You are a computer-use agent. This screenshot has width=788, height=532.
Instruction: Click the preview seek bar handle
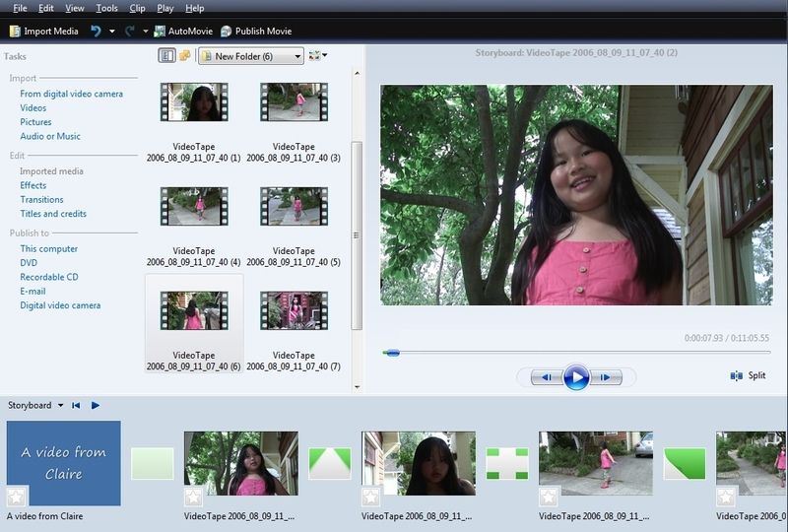pos(391,353)
